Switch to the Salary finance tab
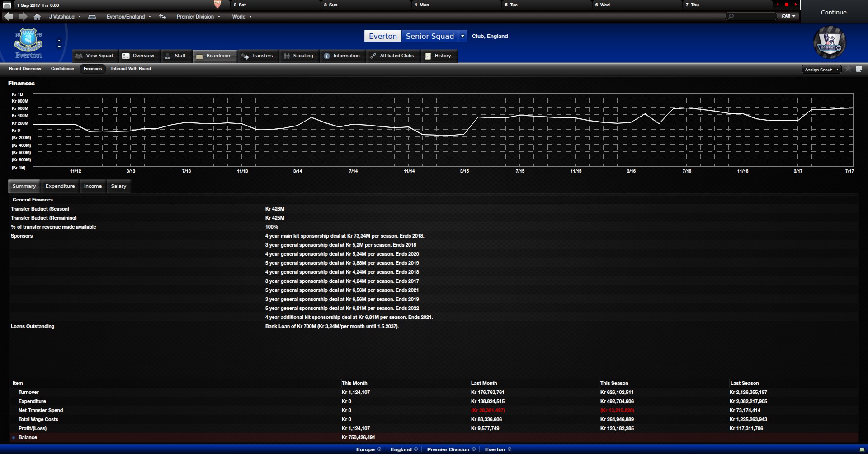The image size is (868, 454). 118,186
